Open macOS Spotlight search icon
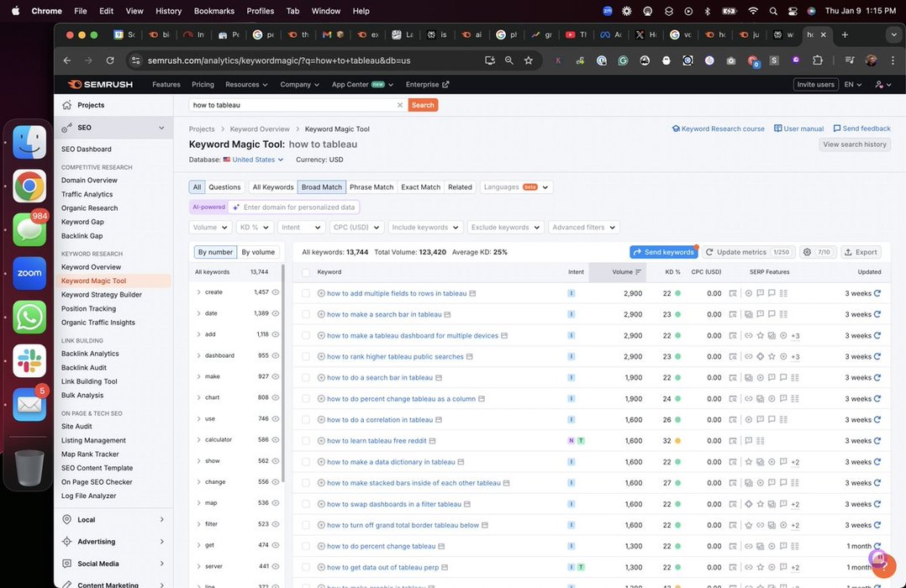Screen dimensions: 906x588 773,11
